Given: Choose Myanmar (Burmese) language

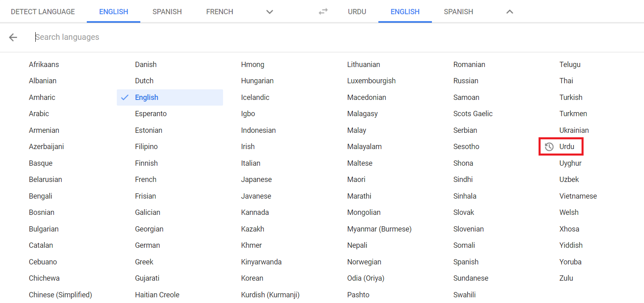Looking at the screenshot, I should (379, 229).
